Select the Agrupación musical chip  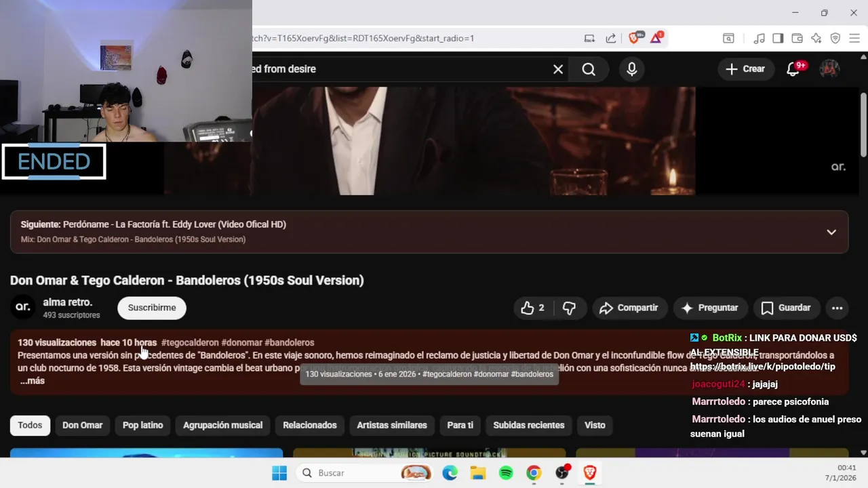coord(222,425)
